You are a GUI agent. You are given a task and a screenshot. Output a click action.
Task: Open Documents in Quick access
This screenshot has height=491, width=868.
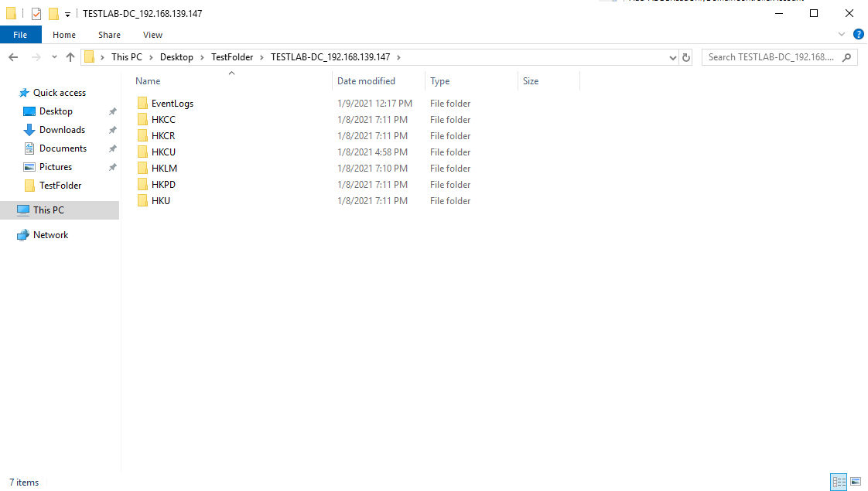coord(63,148)
